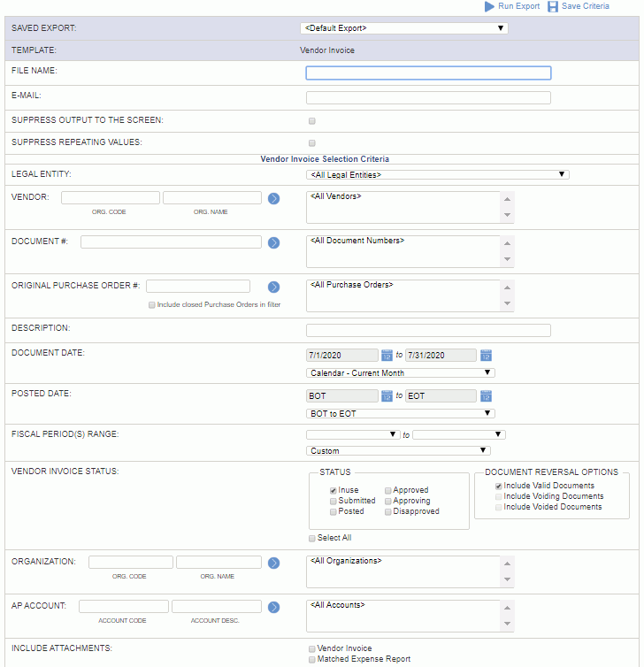Image resolution: width=644 pixels, height=667 pixels.
Task: Click down arrow in All Purchase Orders list
Action: tap(507, 303)
